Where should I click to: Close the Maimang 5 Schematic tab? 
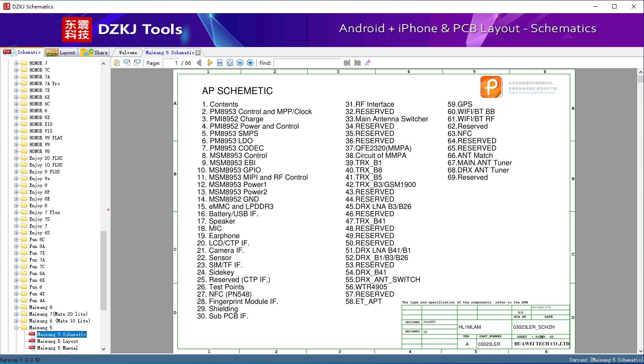click(x=198, y=53)
